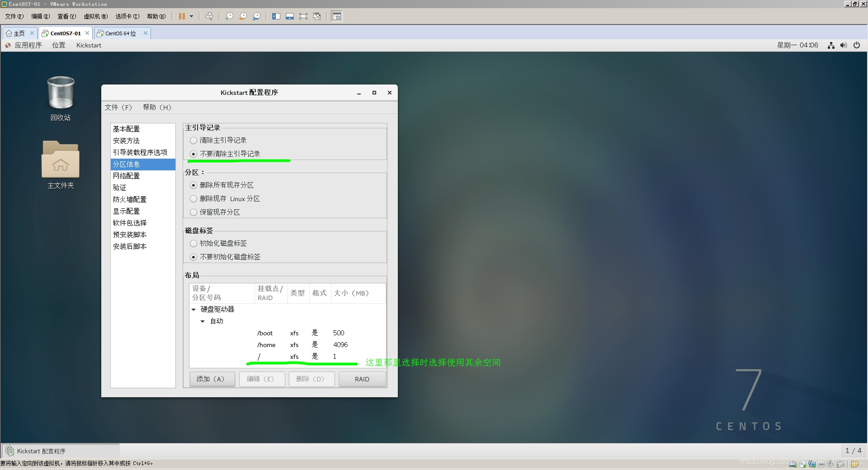The height and width of the screenshot is (470, 868).
Task: Enter full screen mode with the toolbar icon
Action: tap(303, 16)
